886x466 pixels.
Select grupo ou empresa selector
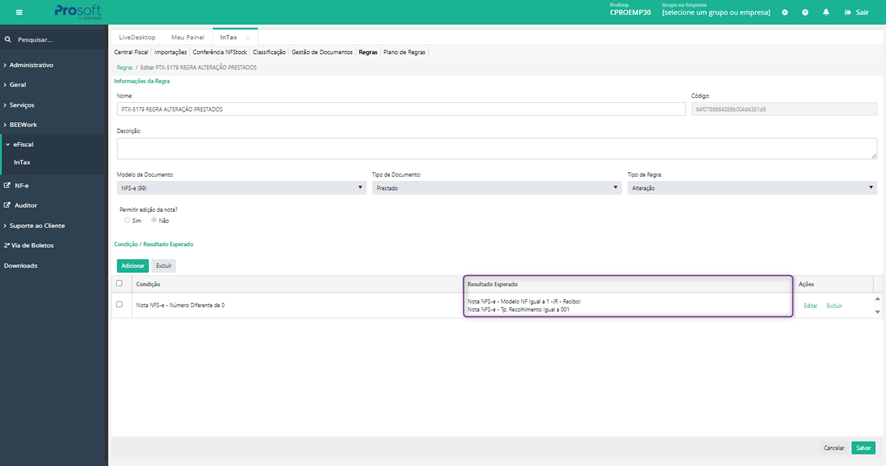tap(716, 12)
